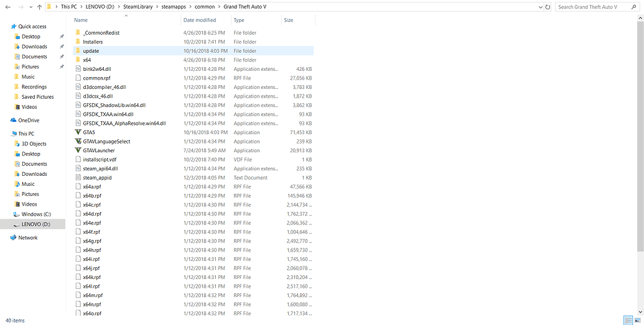
Task: Select This PC in the address path
Action: [68, 7]
